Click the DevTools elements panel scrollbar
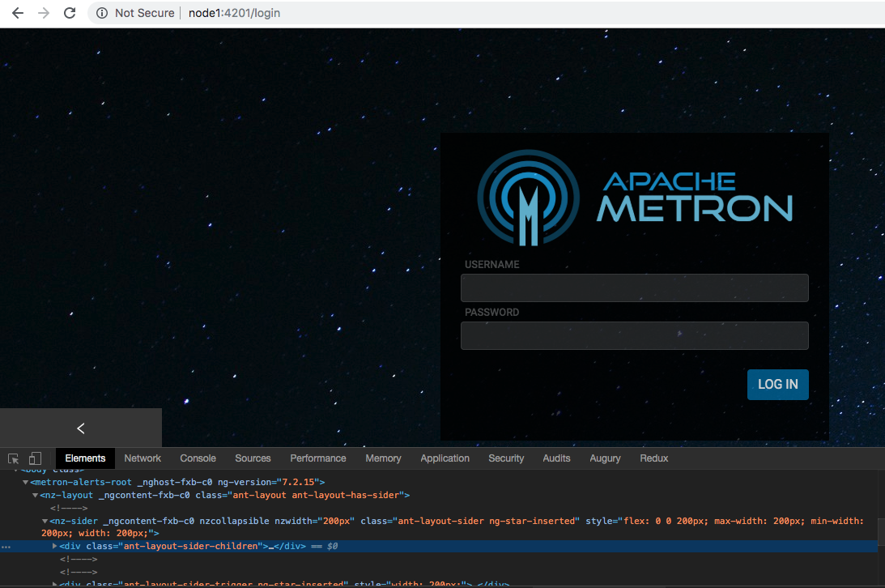 881,530
